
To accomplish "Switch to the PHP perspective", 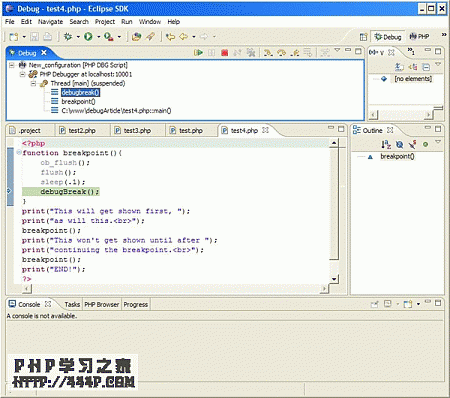I will 420,37.
